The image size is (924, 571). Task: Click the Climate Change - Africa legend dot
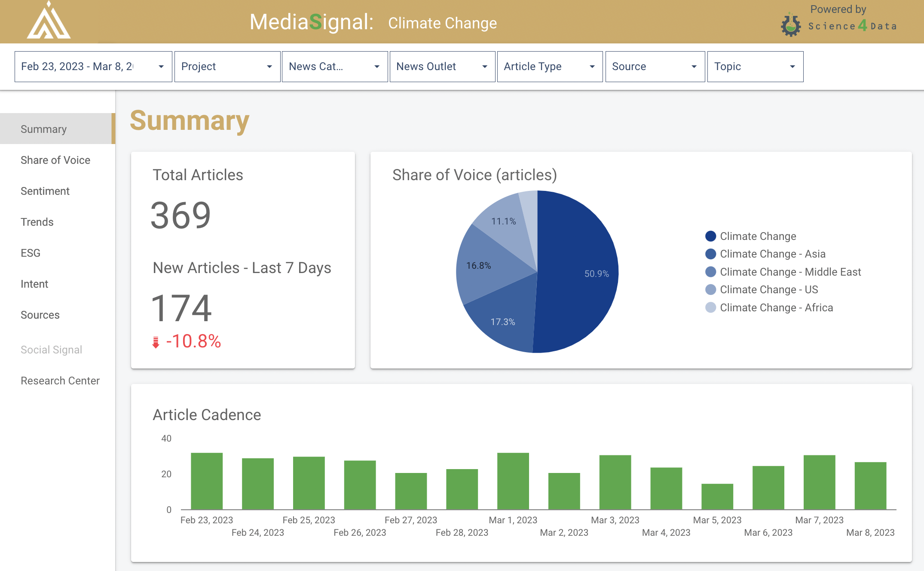[x=711, y=307]
